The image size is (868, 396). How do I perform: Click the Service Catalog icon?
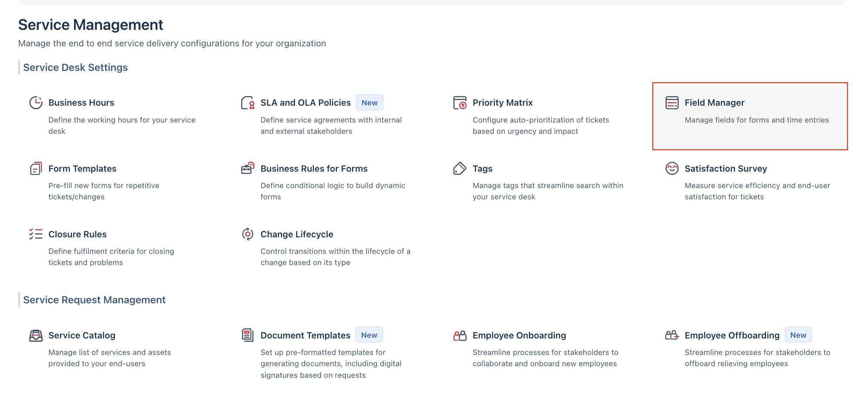click(x=36, y=335)
